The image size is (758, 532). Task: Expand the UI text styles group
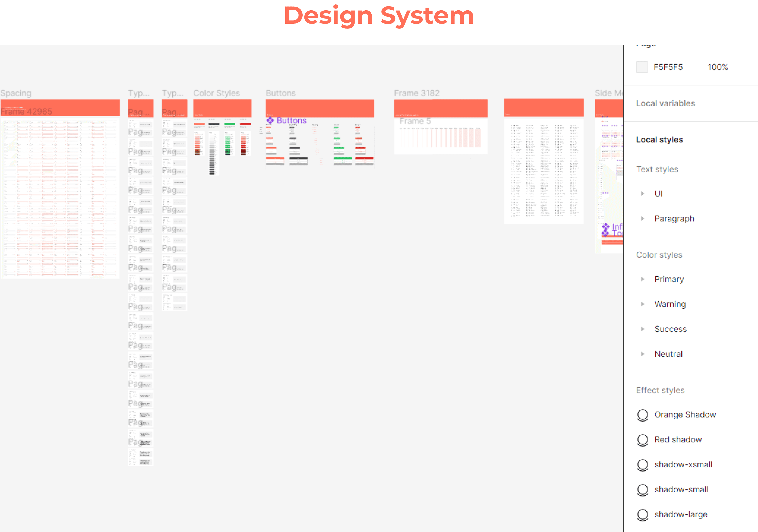642,194
